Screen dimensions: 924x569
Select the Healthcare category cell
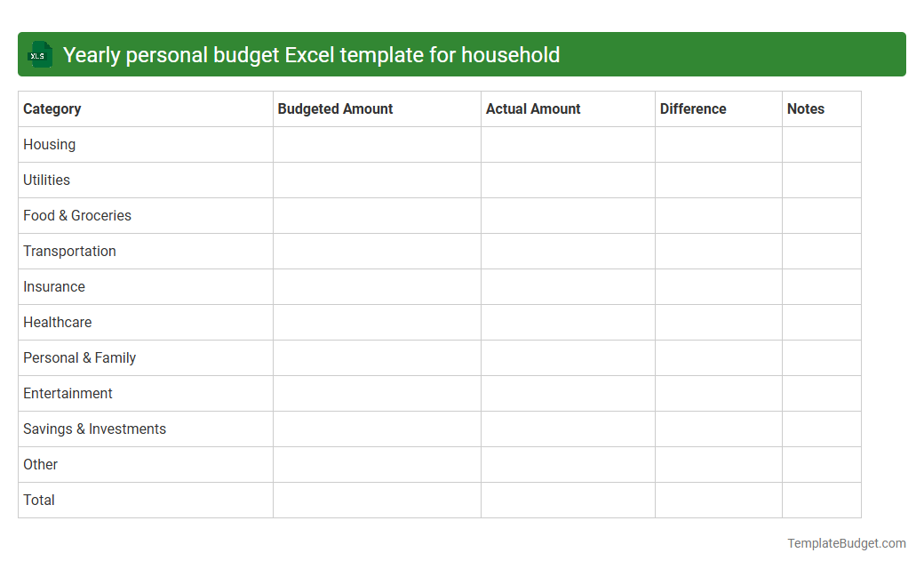click(x=57, y=322)
